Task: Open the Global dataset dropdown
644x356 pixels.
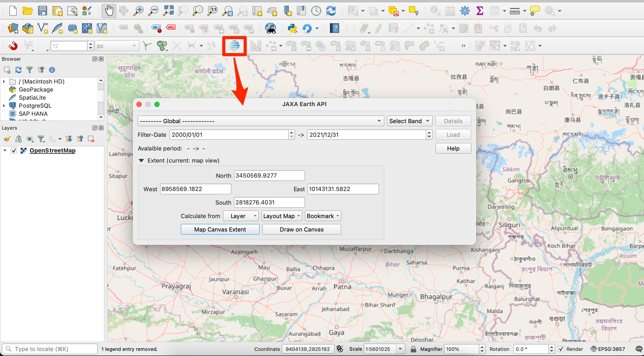Action: 261,121
